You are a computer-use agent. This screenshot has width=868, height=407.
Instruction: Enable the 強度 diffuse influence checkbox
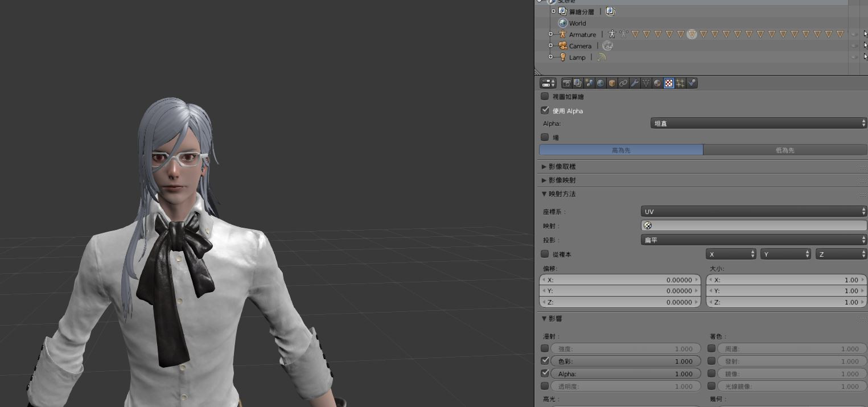[545, 348]
